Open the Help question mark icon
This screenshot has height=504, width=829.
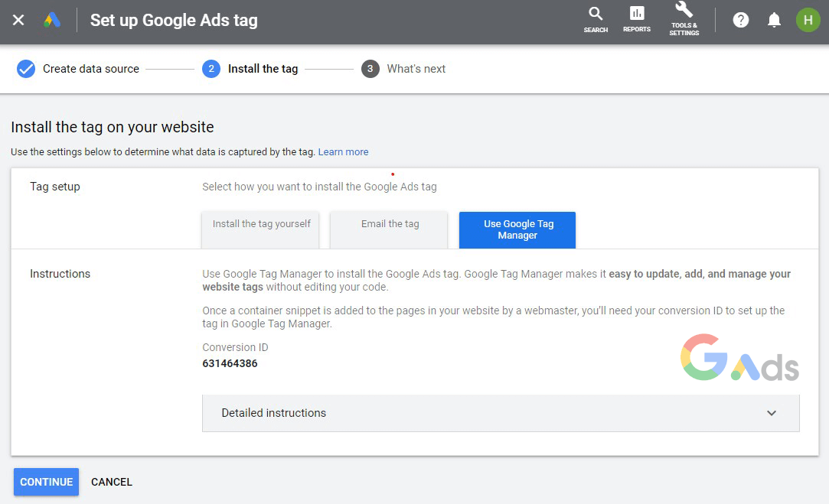coord(740,20)
